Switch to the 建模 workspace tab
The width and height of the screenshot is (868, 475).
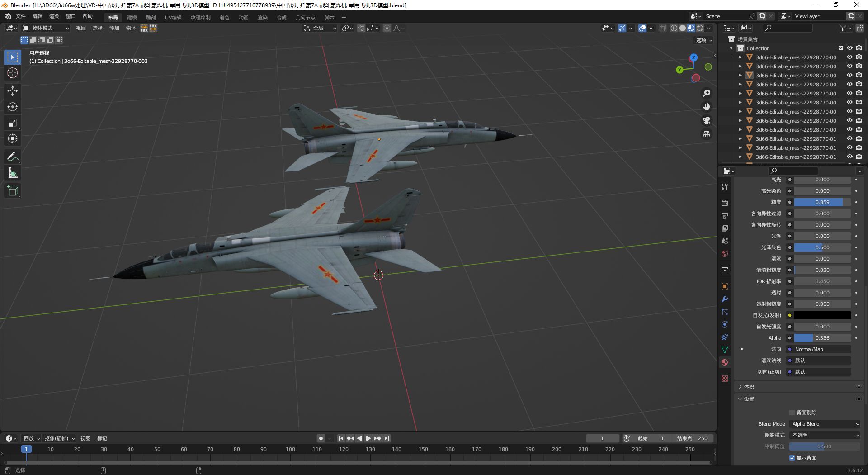[x=132, y=18]
